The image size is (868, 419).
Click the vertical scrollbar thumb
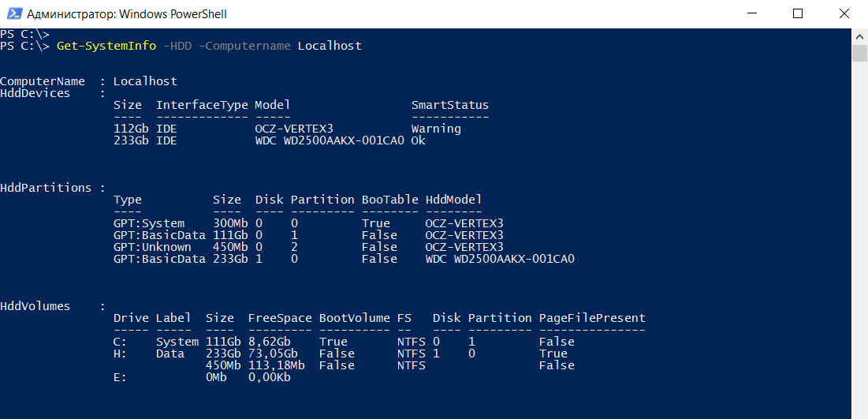click(860, 53)
